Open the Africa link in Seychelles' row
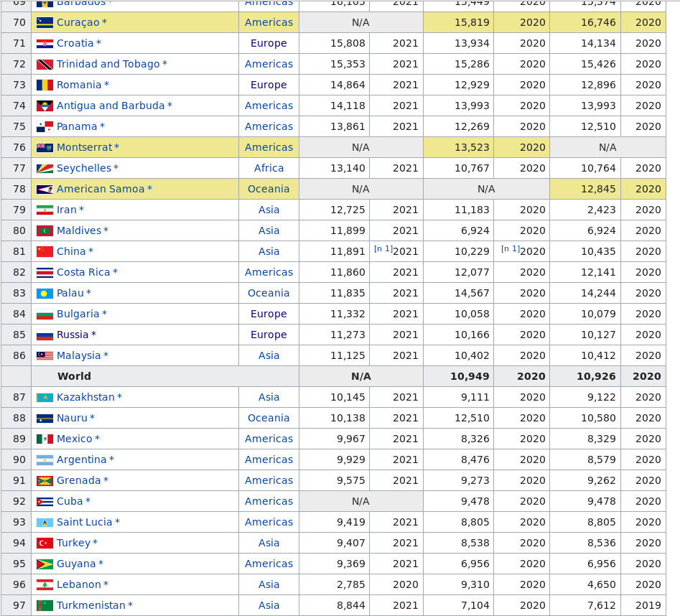 point(269,168)
